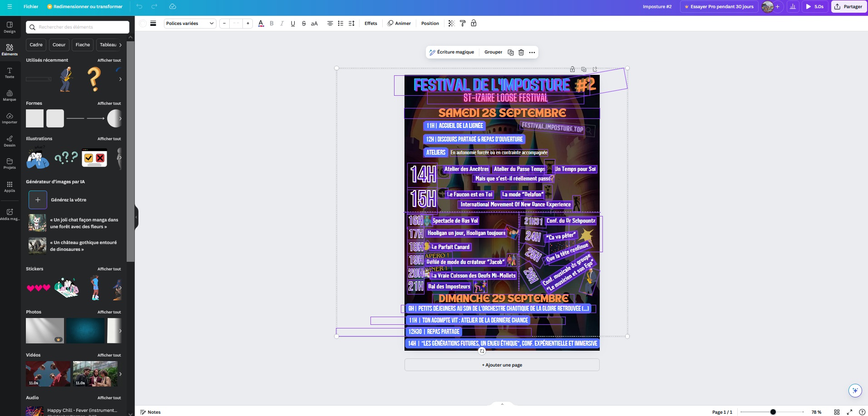Open transparency checkerboard control
This screenshot has height=416, width=868.
[x=451, y=24]
